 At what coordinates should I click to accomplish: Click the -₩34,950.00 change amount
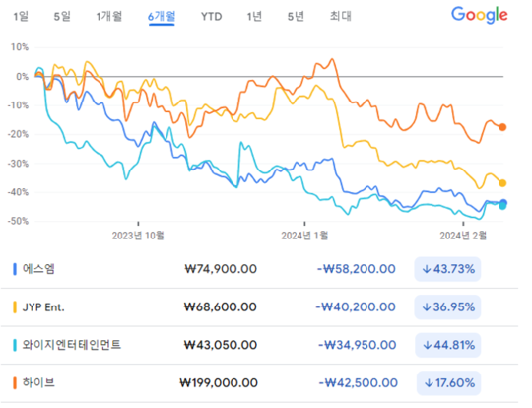[x=358, y=345]
